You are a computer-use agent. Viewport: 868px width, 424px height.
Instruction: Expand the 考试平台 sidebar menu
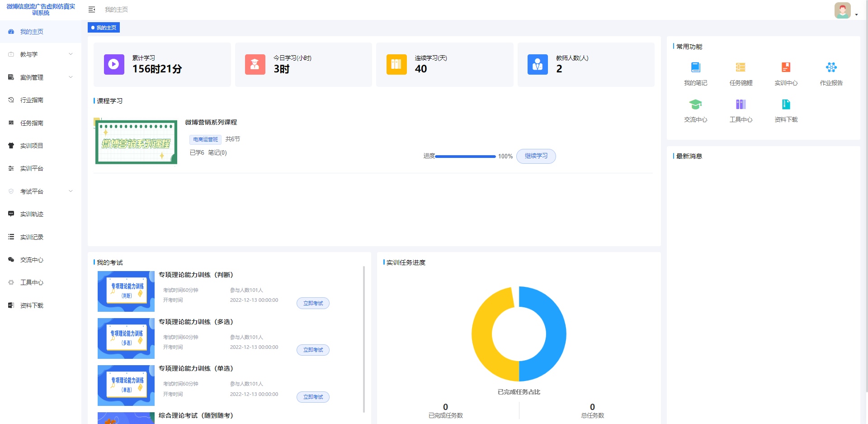41,191
